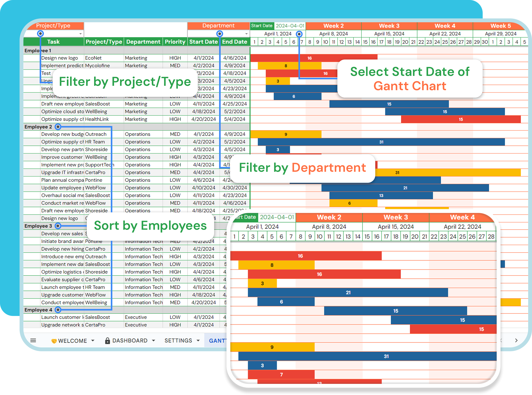Click MED priority in Mycolofine row
Screen dimensions: 532x395
pos(175,66)
